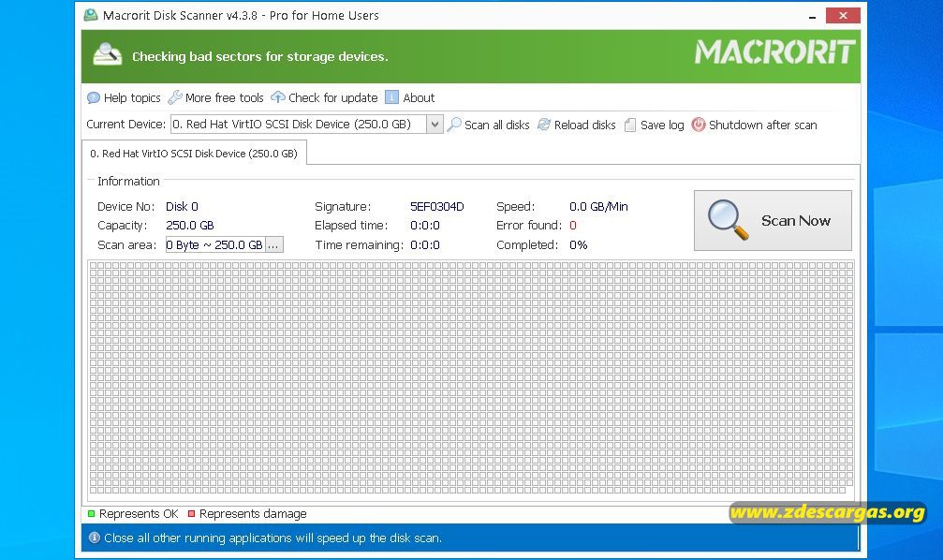Viewport: 943px width, 560px height.
Task: Click the status bar tip about closing applications
Action: (x=273, y=538)
